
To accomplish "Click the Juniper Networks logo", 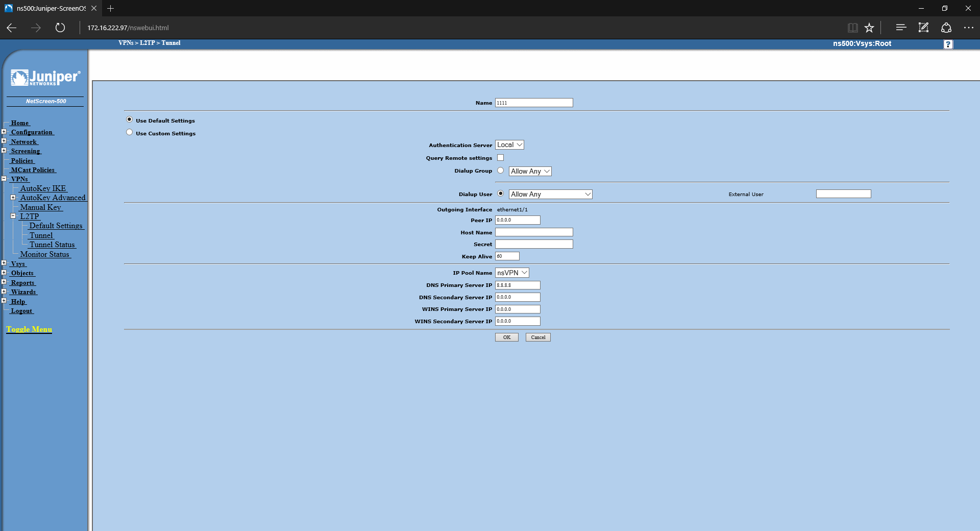I will pyautogui.click(x=45, y=78).
